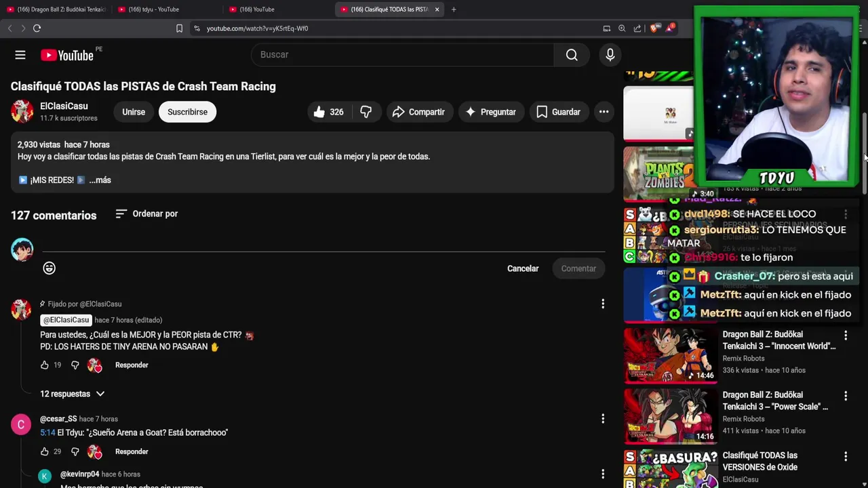Open options for VERSIONES de Oxide video
Screen dimensions: 868x488
pyautogui.click(x=845, y=456)
